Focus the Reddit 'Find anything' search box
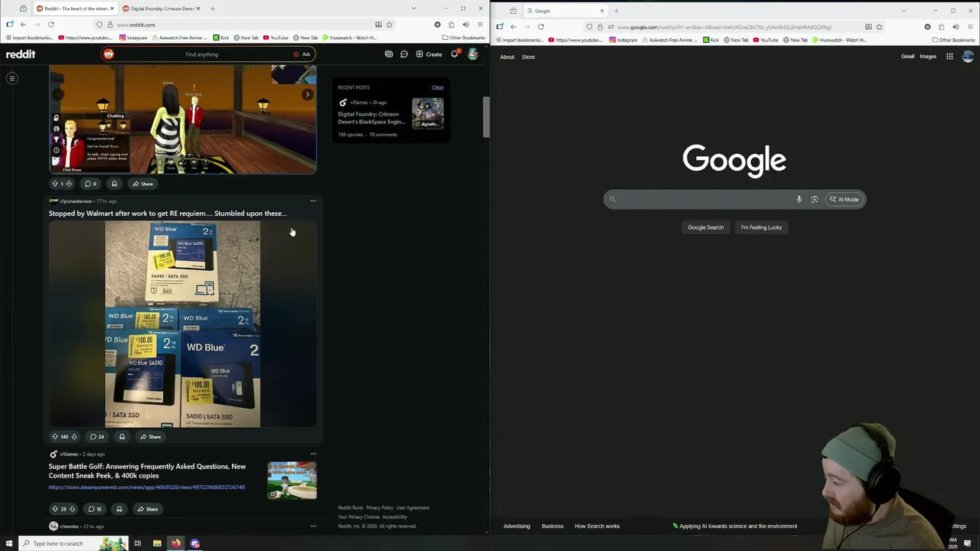The width and height of the screenshot is (980, 551). point(201,54)
